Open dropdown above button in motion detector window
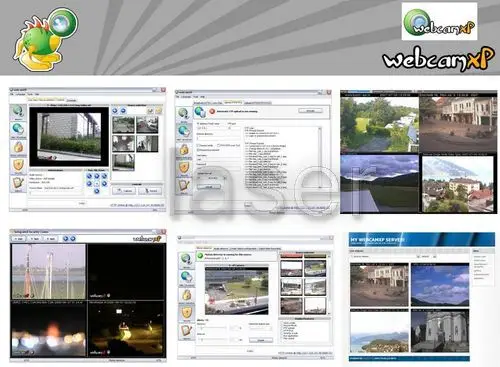The width and height of the screenshot is (500, 367). coord(261,328)
